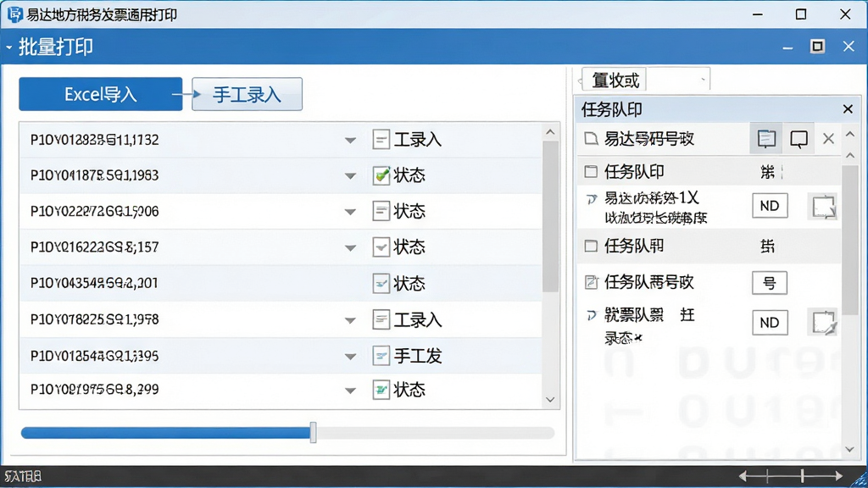Toggle green check status on row P10Y041878
This screenshot has width=868, height=488.
381,175
